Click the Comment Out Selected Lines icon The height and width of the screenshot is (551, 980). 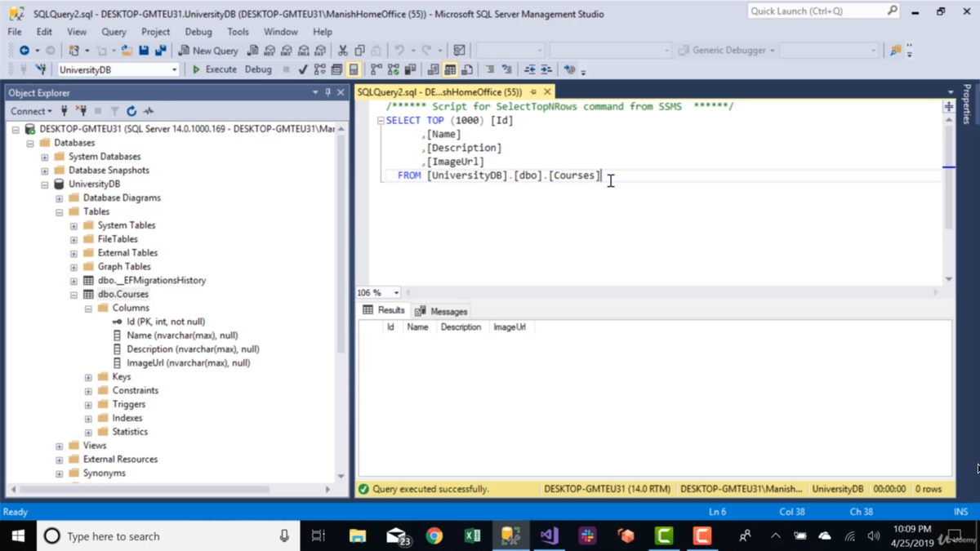490,70
